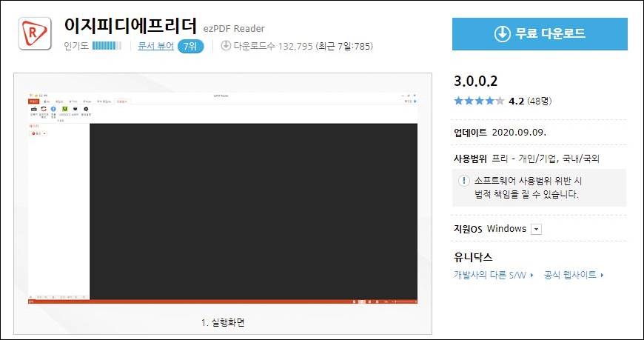Click the 4.2 rating score
Viewport: 644px width, 340px height.
click(x=516, y=101)
